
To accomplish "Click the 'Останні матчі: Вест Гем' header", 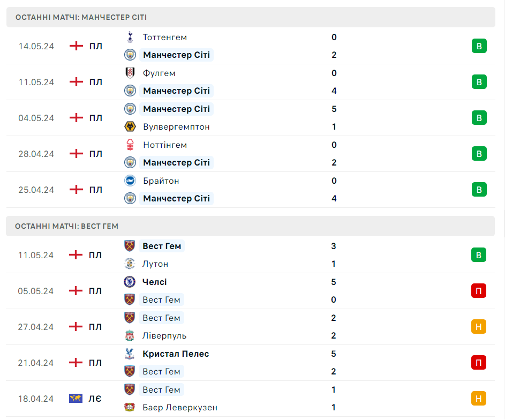I will [x=250, y=226].
